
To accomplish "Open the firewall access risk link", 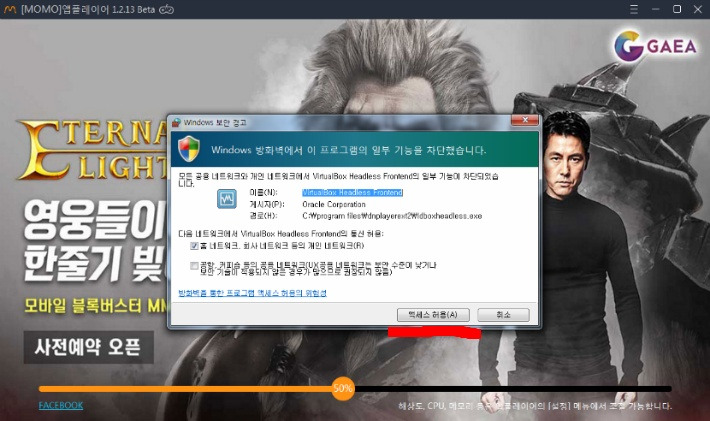I will [x=252, y=293].
